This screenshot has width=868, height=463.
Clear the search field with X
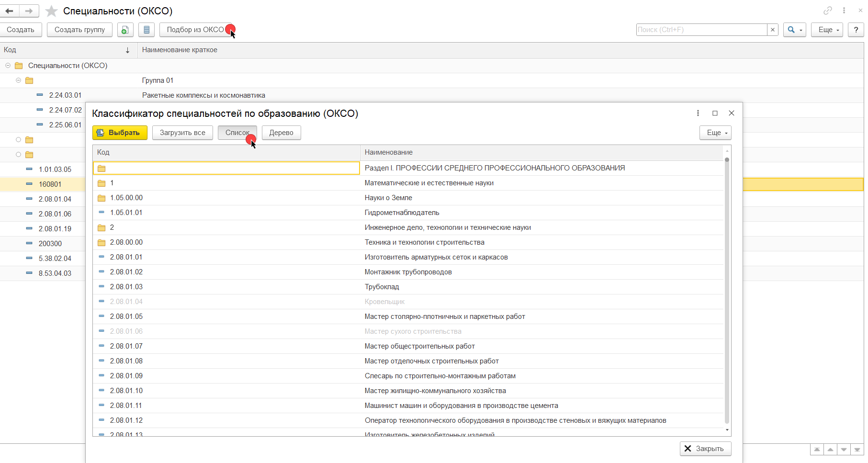point(772,30)
